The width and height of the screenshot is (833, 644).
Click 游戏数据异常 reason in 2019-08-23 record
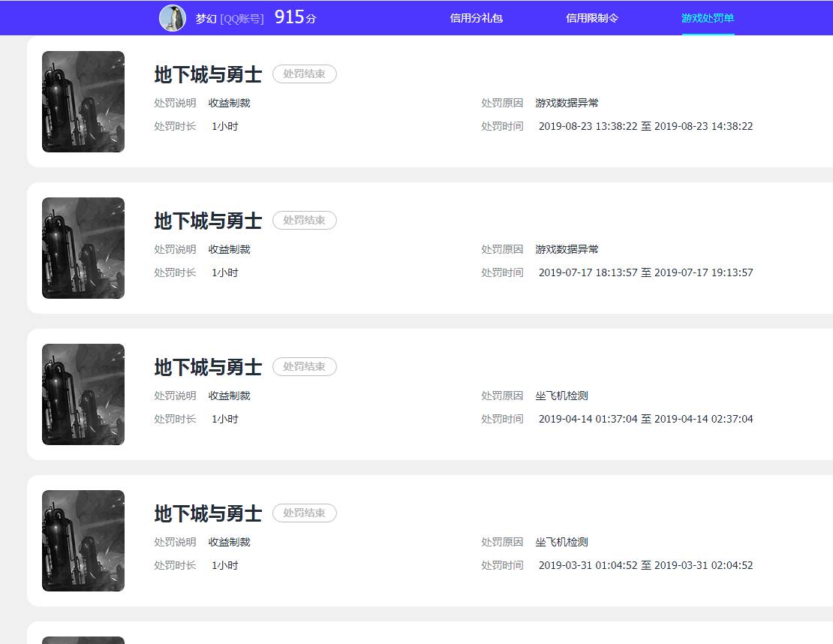567,103
